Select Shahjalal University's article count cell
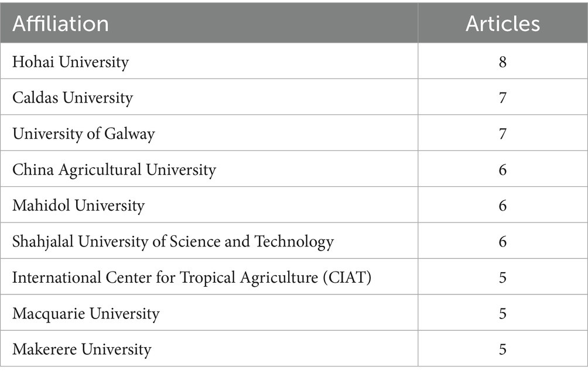This screenshot has height=377, width=588. [x=502, y=241]
